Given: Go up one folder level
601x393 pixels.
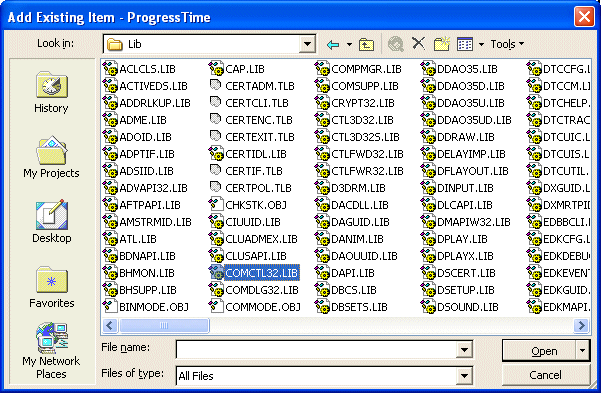Looking at the screenshot, I should 366,44.
